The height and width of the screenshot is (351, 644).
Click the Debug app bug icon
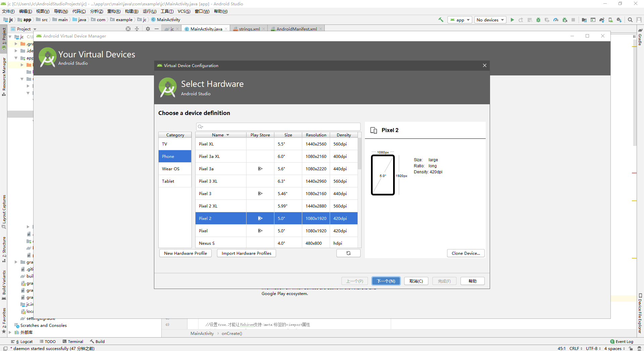(x=538, y=20)
